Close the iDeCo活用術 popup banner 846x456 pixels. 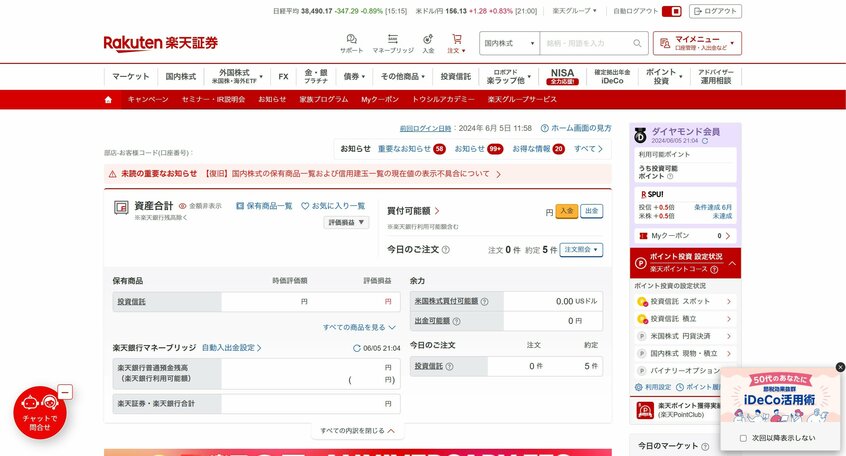(840, 367)
